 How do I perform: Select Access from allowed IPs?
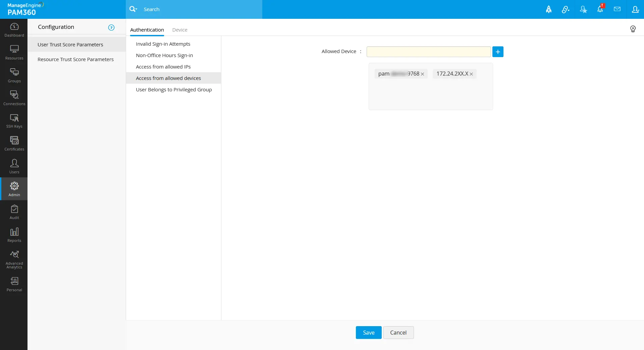coord(163,67)
